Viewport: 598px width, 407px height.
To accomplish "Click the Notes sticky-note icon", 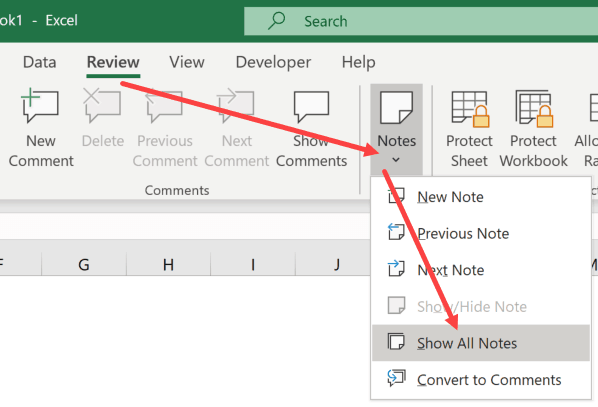I will (396, 107).
